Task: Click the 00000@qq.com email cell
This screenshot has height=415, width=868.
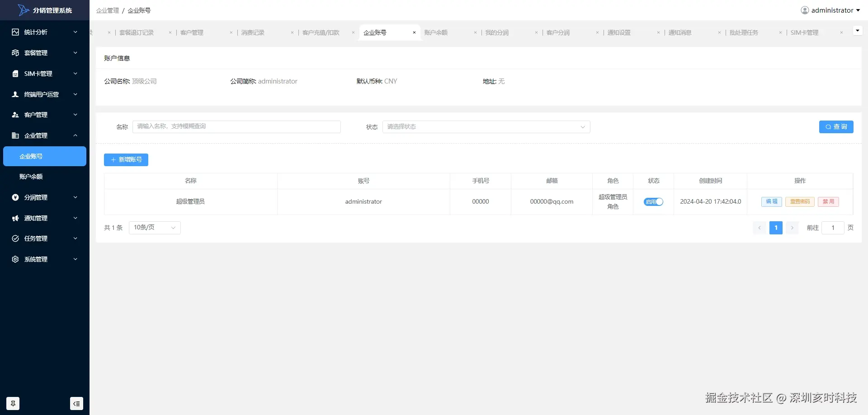Action: (552, 202)
